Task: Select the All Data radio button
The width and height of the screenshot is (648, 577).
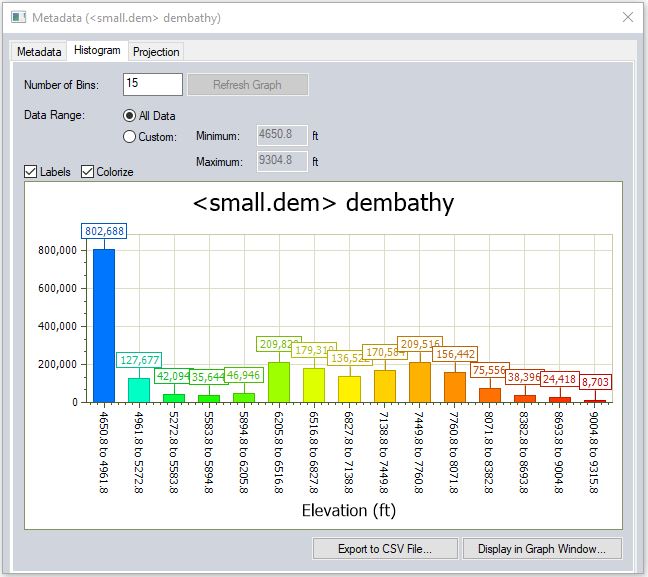Action: [x=130, y=116]
